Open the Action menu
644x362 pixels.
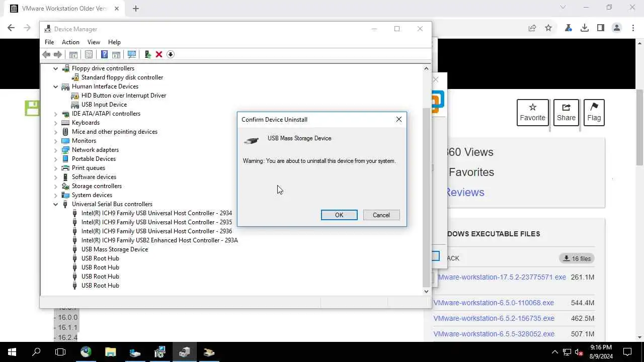click(x=70, y=42)
